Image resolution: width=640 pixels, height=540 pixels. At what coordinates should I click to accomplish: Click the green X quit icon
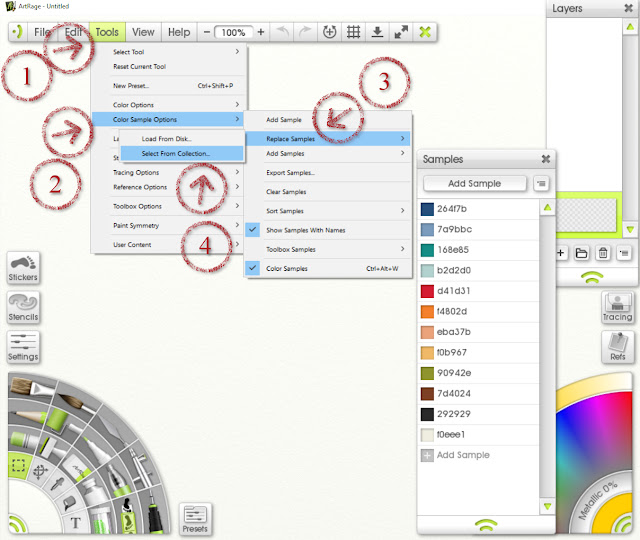tap(425, 32)
